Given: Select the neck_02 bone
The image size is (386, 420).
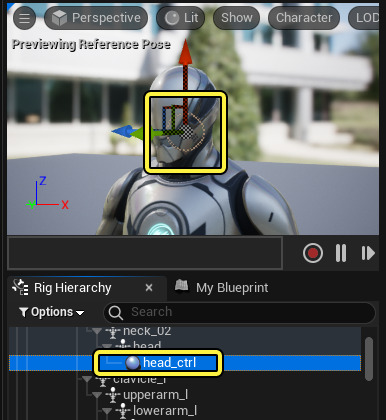Looking at the screenshot, I should pos(147,331).
